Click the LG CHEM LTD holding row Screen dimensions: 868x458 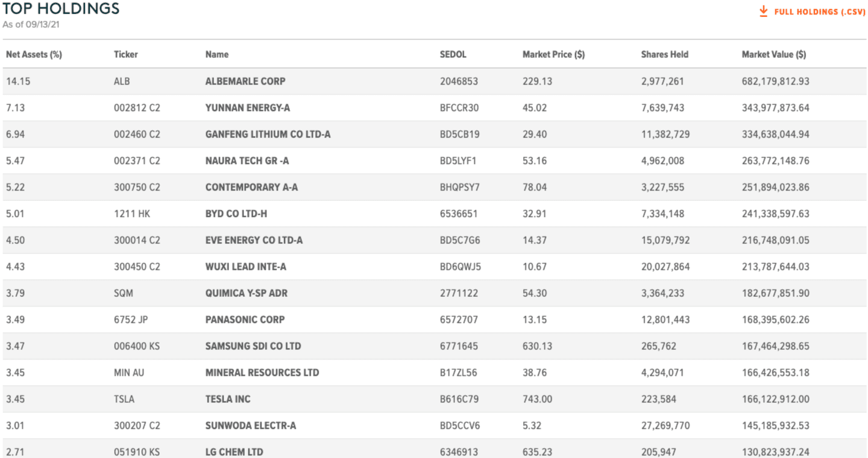(235, 451)
